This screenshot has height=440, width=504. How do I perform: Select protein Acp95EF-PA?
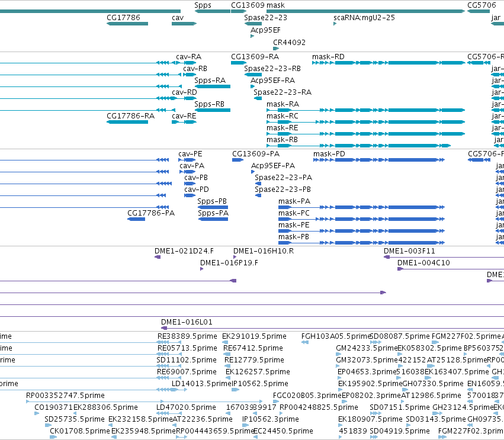(x=273, y=166)
